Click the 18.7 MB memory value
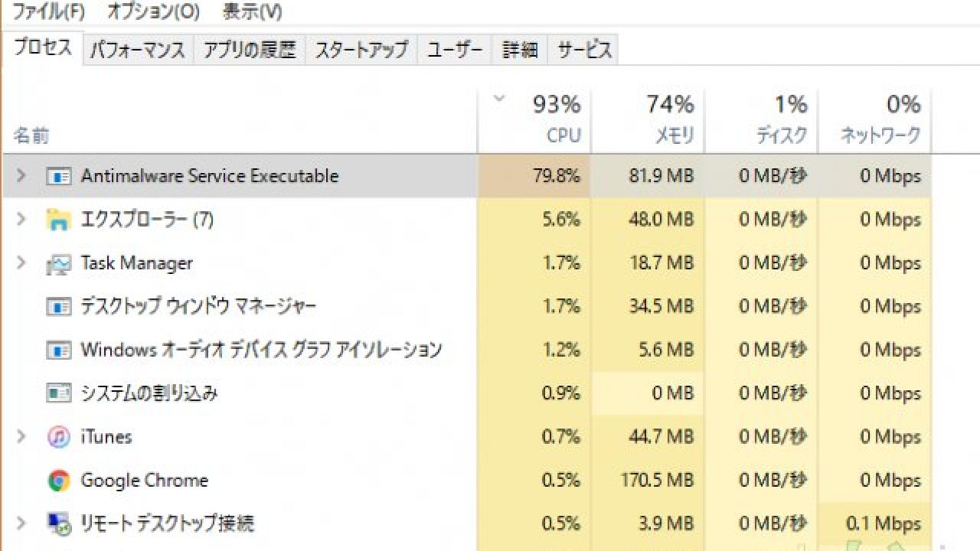 tap(662, 263)
